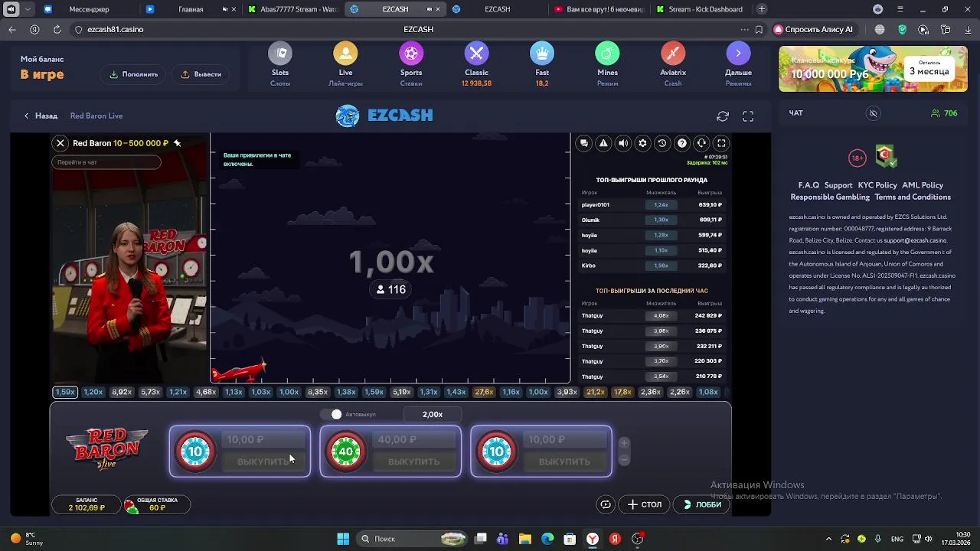Return to Лобби

pos(702,504)
